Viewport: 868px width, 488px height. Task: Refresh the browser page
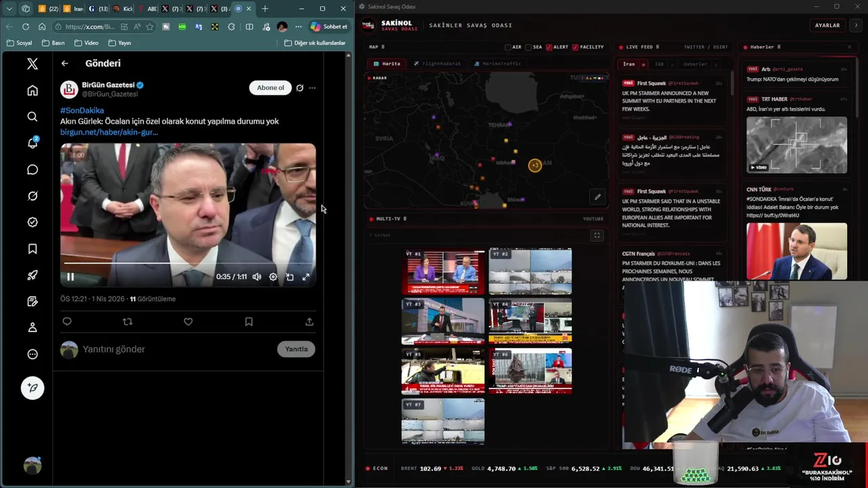click(26, 26)
